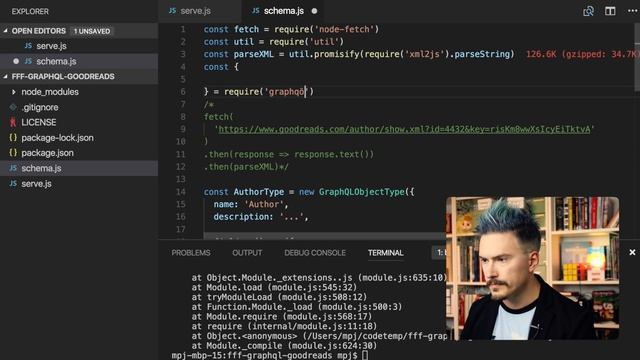This screenshot has width=640, height=360.
Task: Open the Problems panel tab
Action: (x=191, y=253)
